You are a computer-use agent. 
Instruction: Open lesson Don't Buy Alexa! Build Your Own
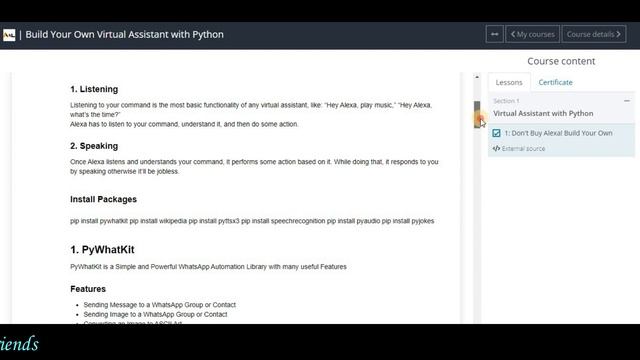point(558,133)
